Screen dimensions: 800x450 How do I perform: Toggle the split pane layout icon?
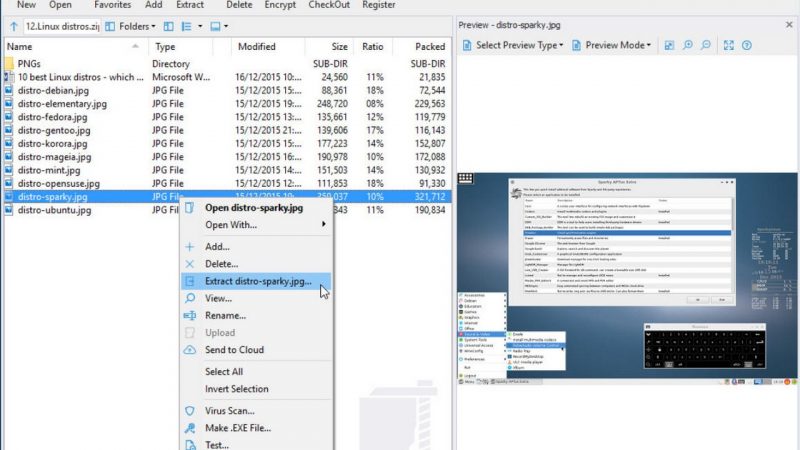(x=168, y=27)
